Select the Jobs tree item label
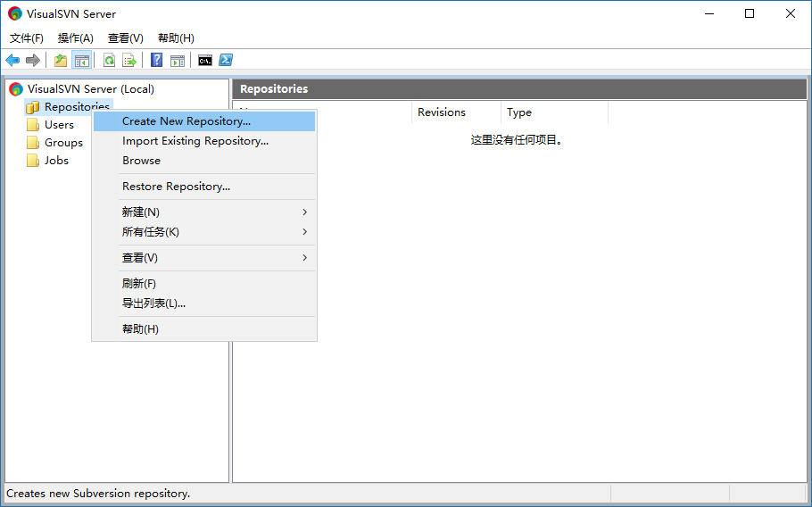Viewport: 812px width, 507px height. (x=56, y=161)
